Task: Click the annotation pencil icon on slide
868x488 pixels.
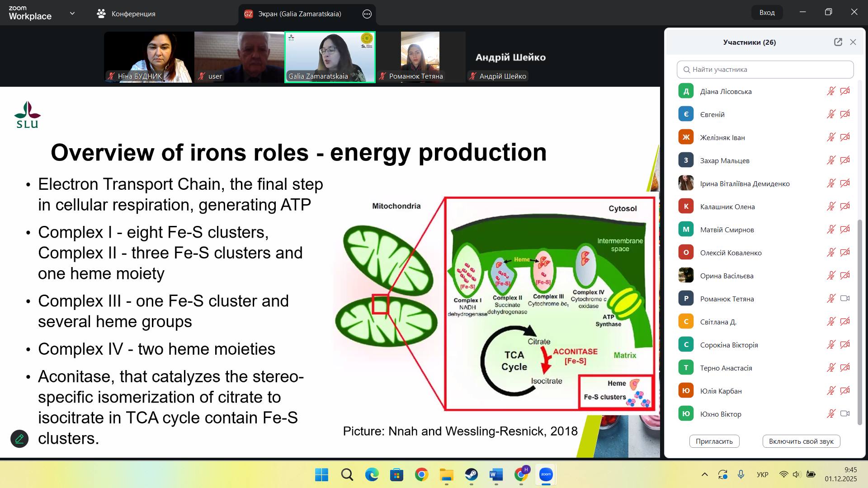Action: (x=19, y=438)
